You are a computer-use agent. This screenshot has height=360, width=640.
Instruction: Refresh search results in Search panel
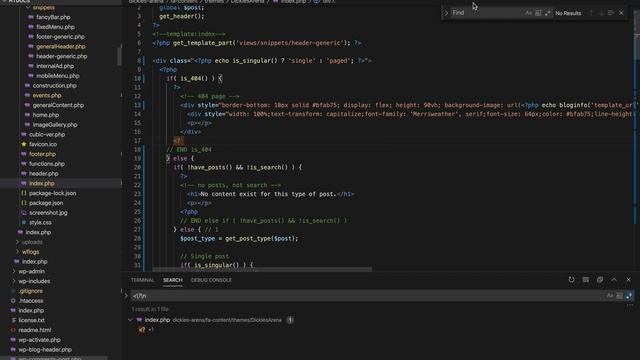click(571, 280)
